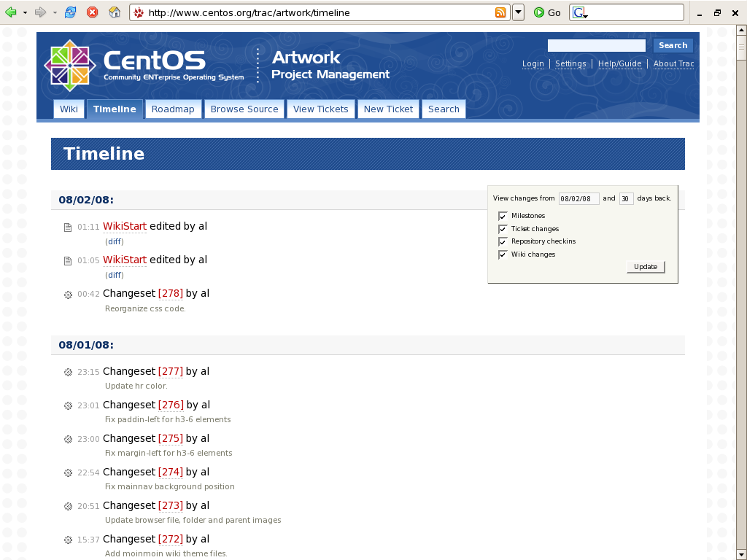Open the WikiStart link at 01:11
The height and width of the screenshot is (560, 747).
(125, 226)
